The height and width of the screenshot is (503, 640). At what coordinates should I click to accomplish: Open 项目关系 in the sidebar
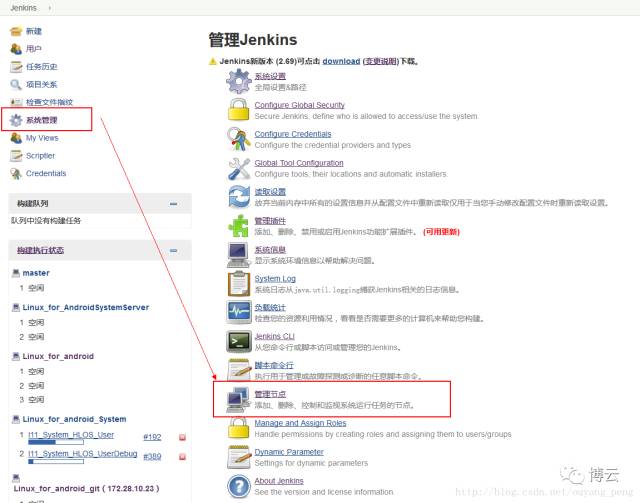(42, 85)
